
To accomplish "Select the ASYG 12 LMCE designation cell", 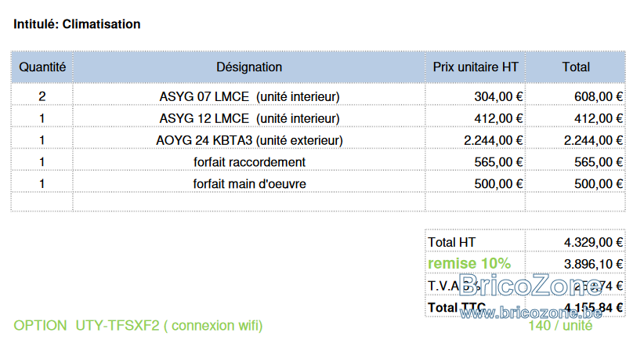I will pyautogui.click(x=249, y=118).
